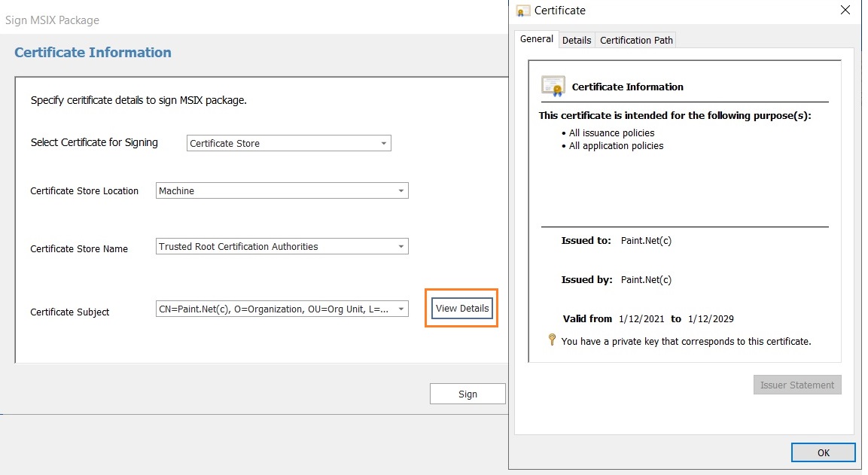Switch to the Details tab
Viewport: 868px width, 475px height.
pyautogui.click(x=577, y=40)
